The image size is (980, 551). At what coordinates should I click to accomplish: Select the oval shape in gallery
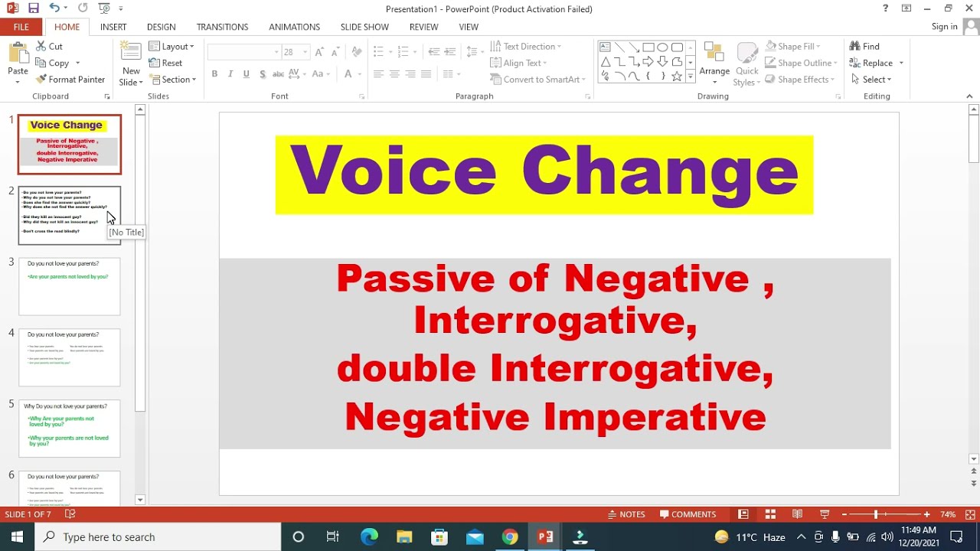coord(662,47)
